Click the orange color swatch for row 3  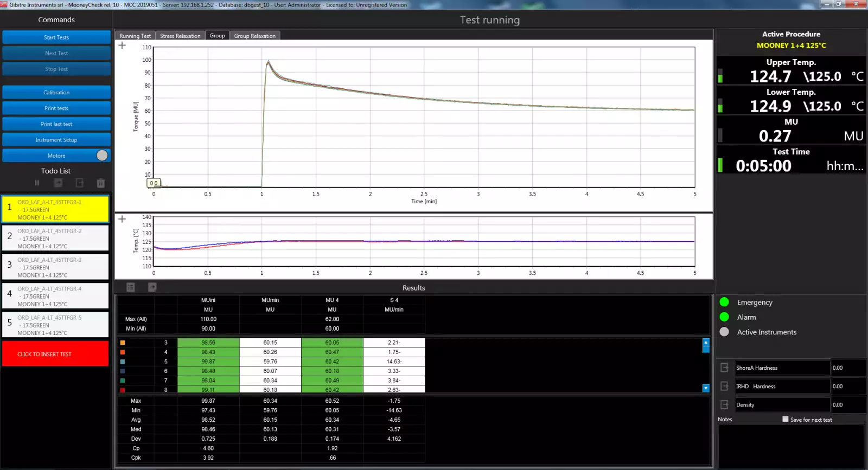pyautogui.click(x=123, y=343)
